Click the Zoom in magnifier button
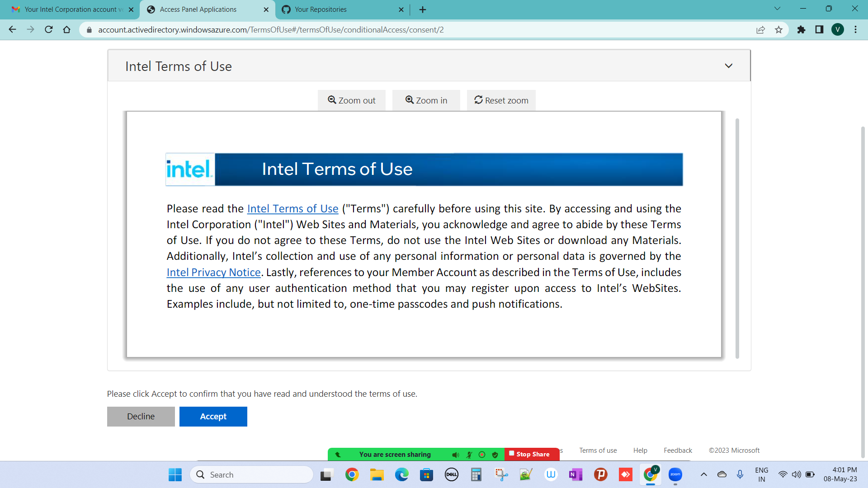Viewport: 868px width, 488px height. (426, 100)
